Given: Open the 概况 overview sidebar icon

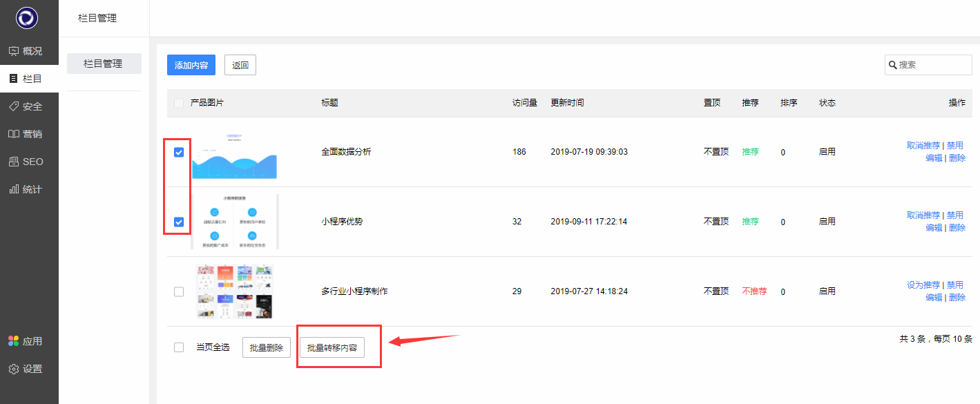Looking at the screenshot, I should pos(14,51).
